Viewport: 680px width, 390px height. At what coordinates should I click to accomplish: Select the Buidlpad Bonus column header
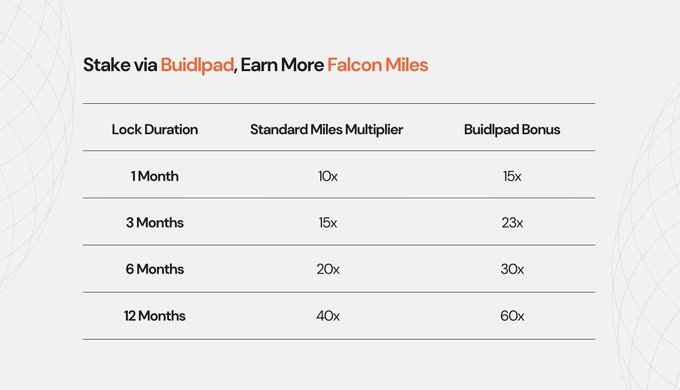coord(512,130)
